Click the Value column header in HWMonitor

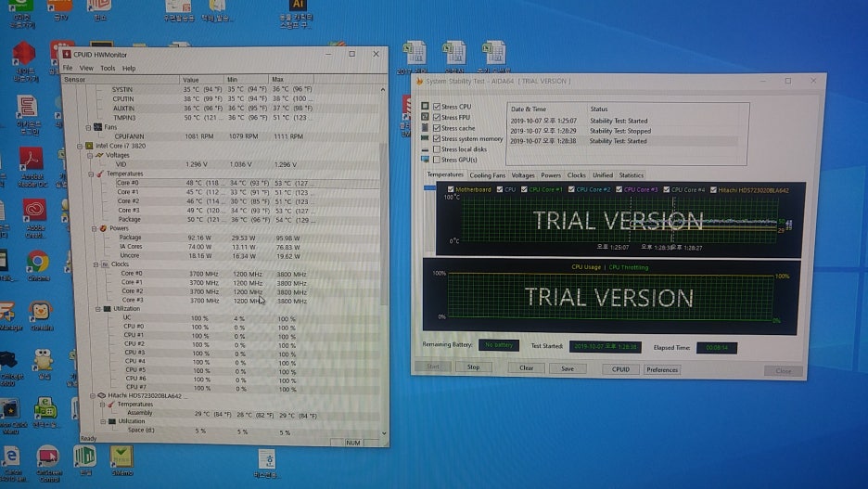click(x=201, y=79)
